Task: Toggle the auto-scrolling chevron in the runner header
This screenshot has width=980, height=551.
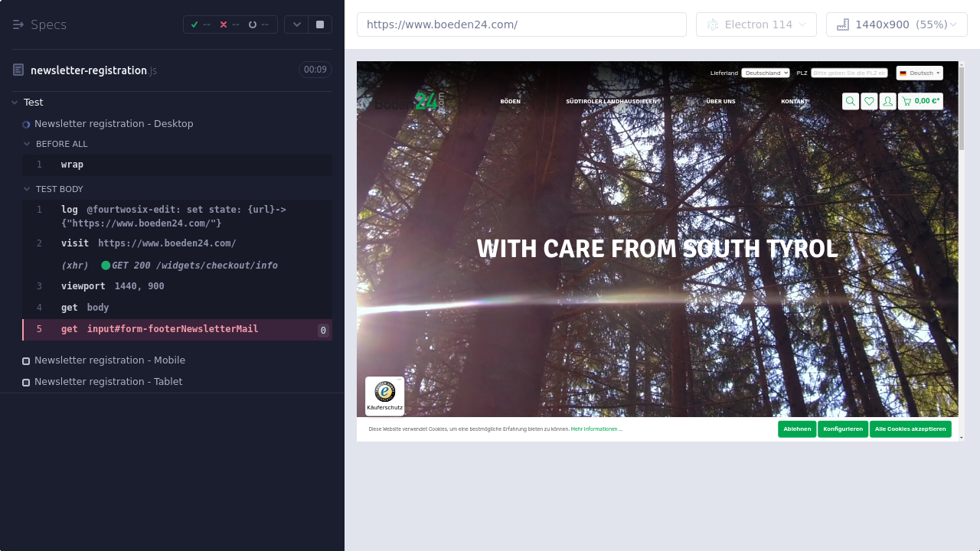Action: 296,24
